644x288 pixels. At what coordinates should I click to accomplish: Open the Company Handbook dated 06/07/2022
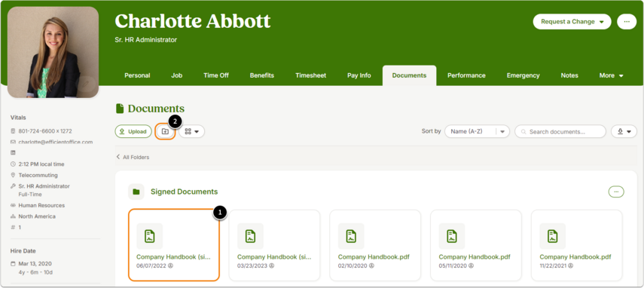coord(174,245)
